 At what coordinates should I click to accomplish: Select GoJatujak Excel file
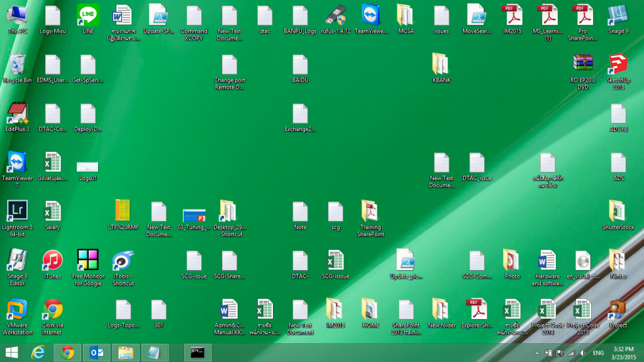tap(53, 166)
